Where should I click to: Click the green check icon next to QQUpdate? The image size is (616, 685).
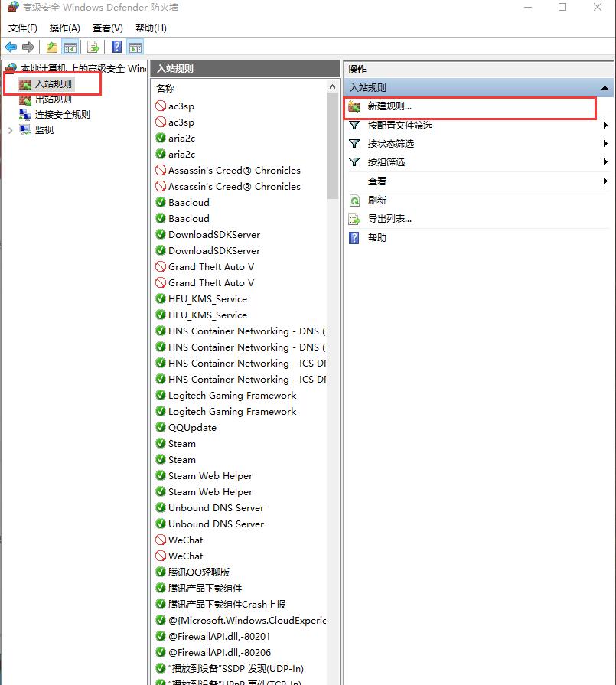pyautogui.click(x=161, y=427)
